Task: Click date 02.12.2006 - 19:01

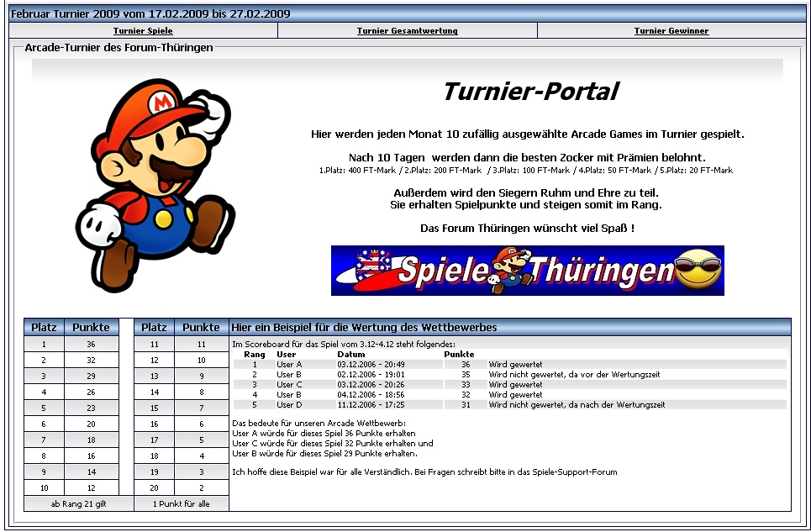Action: tap(371, 375)
